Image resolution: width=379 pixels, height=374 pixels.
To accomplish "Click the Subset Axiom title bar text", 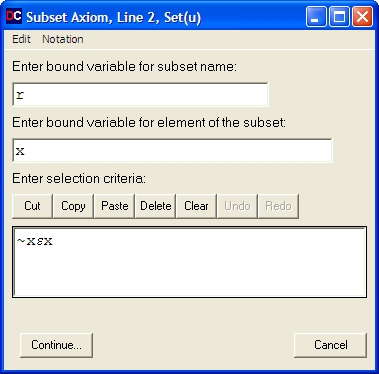I will [114, 17].
